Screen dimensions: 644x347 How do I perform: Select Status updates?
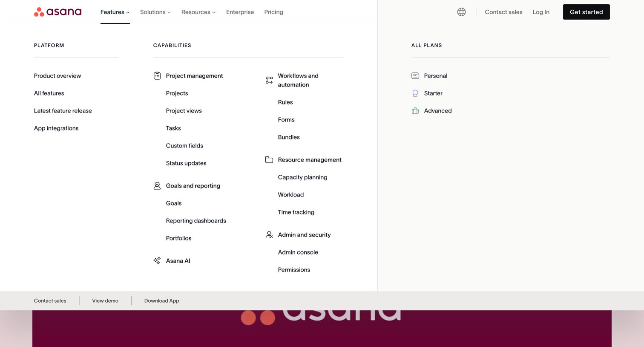coord(186,163)
